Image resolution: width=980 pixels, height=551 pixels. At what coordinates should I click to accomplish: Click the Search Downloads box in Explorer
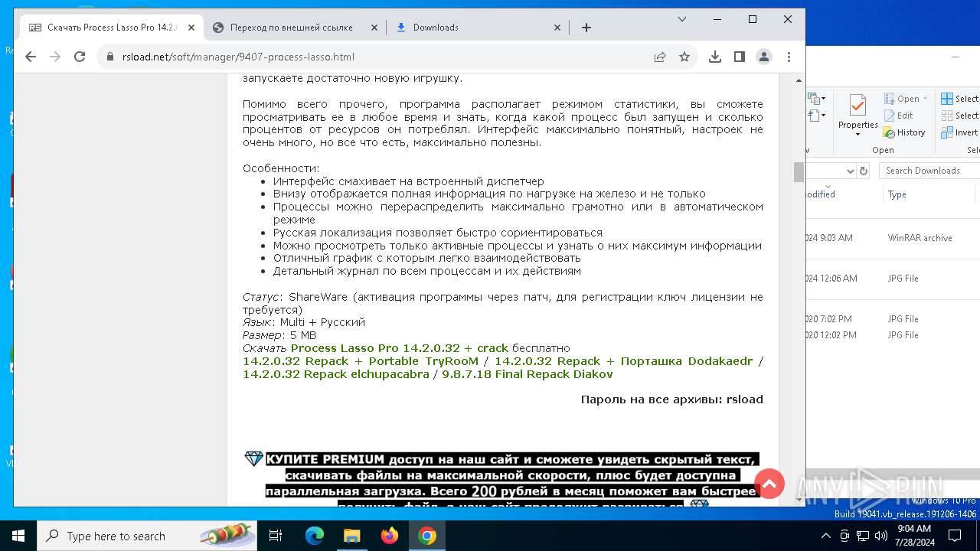pos(929,171)
